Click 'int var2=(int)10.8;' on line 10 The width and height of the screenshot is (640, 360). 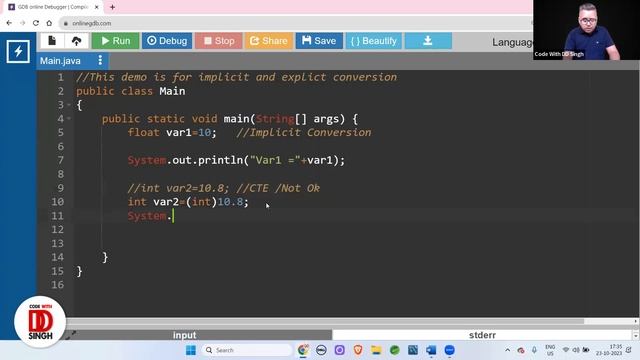(x=188, y=202)
